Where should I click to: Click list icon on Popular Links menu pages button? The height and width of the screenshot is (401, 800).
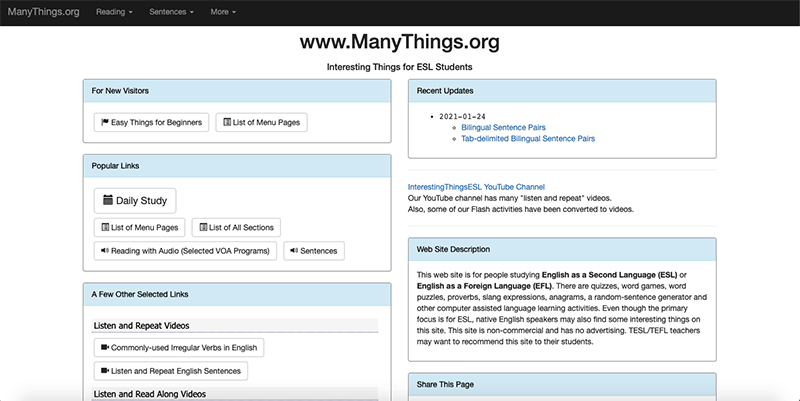(105, 227)
